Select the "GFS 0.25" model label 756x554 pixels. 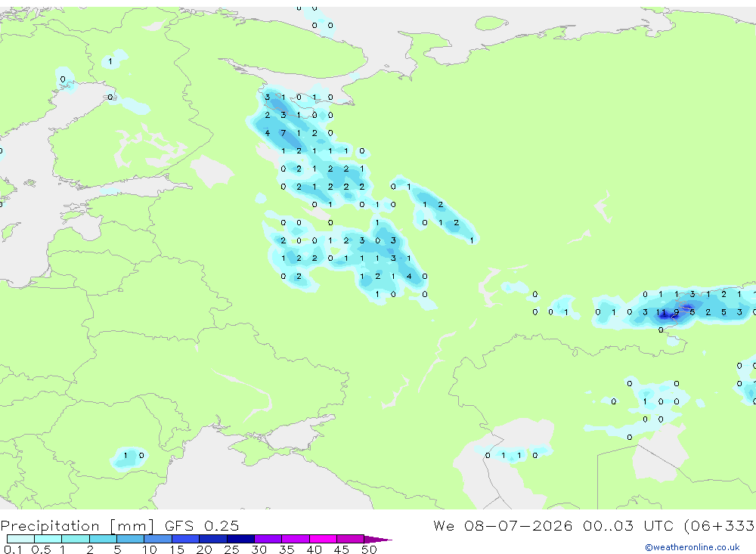tap(202, 525)
